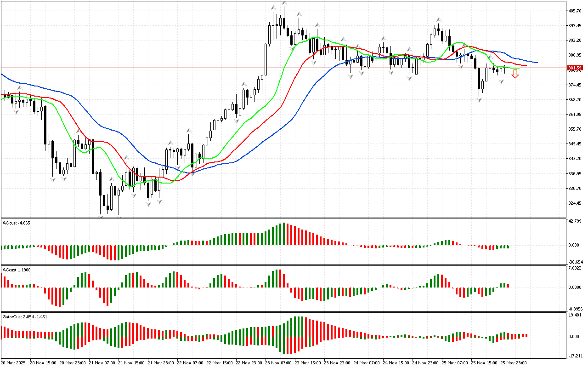Select the ACcust indicator label

click(17, 270)
